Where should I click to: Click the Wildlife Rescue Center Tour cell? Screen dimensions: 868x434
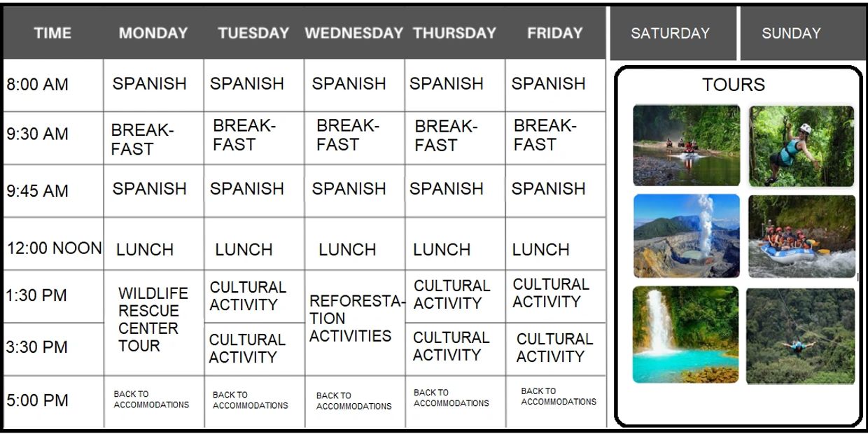click(152, 319)
